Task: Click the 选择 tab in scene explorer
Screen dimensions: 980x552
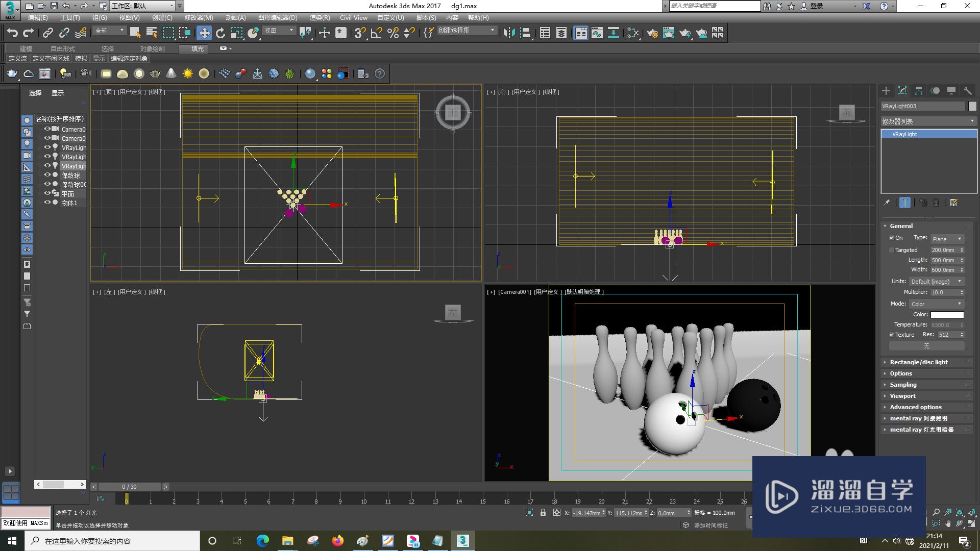Action: 35,93
